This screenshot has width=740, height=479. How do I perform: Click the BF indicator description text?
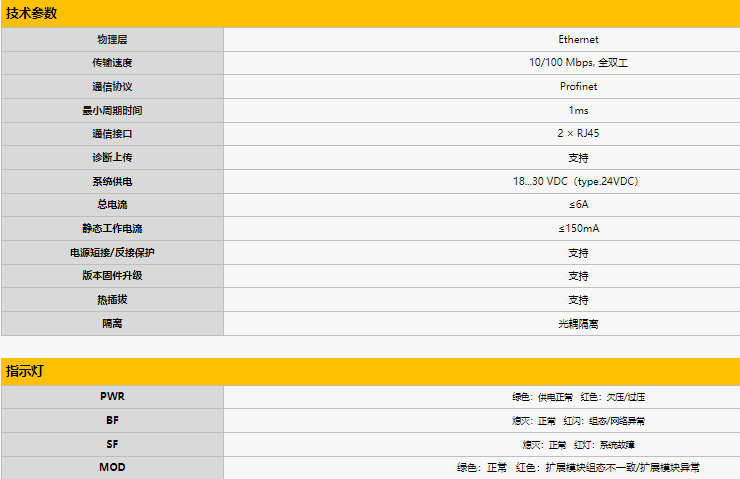(578, 421)
